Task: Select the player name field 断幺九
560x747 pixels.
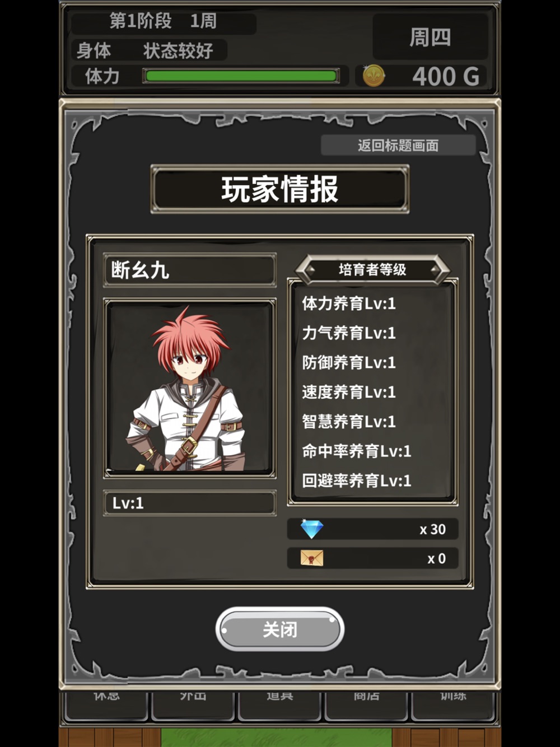Action: 190,270
